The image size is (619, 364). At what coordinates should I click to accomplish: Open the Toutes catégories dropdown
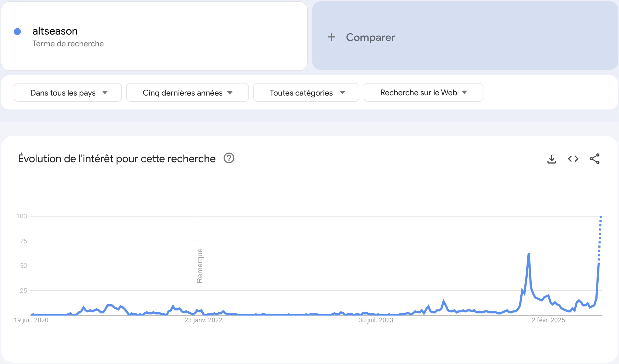click(306, 93)
